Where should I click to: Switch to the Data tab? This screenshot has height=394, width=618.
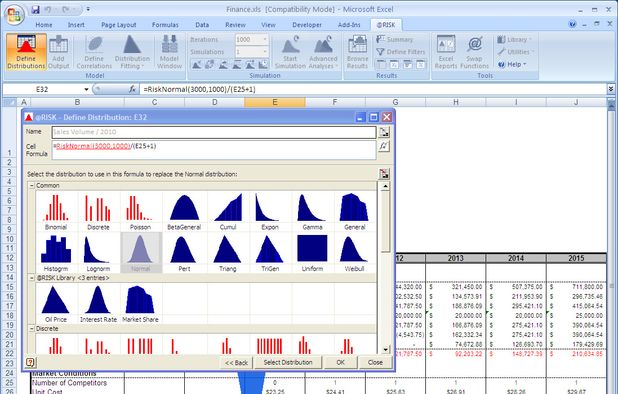(202, 24)
